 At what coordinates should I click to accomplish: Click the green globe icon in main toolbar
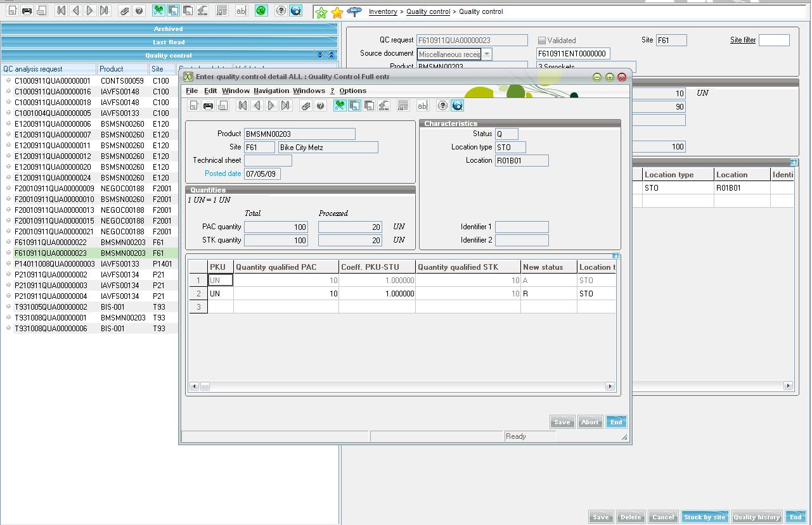tap(261, 11)
